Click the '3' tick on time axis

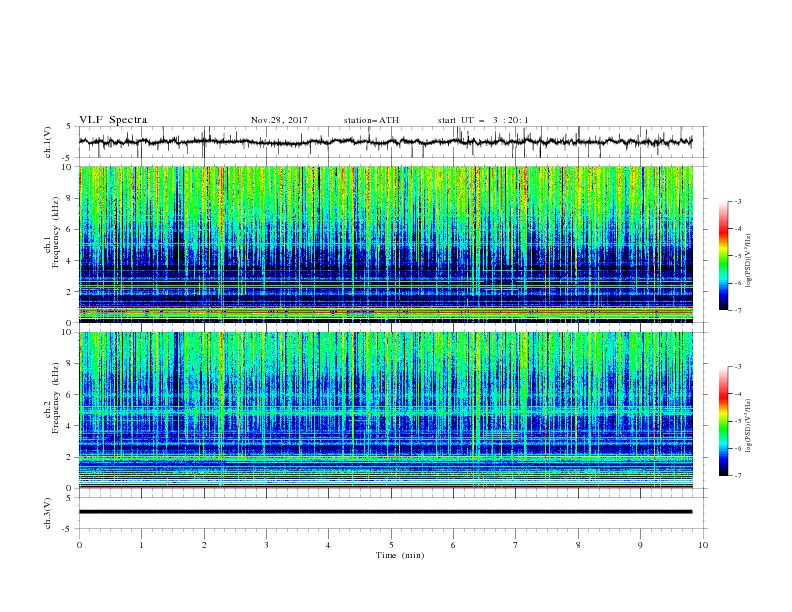pyautogui.click(x=266, y=545)
